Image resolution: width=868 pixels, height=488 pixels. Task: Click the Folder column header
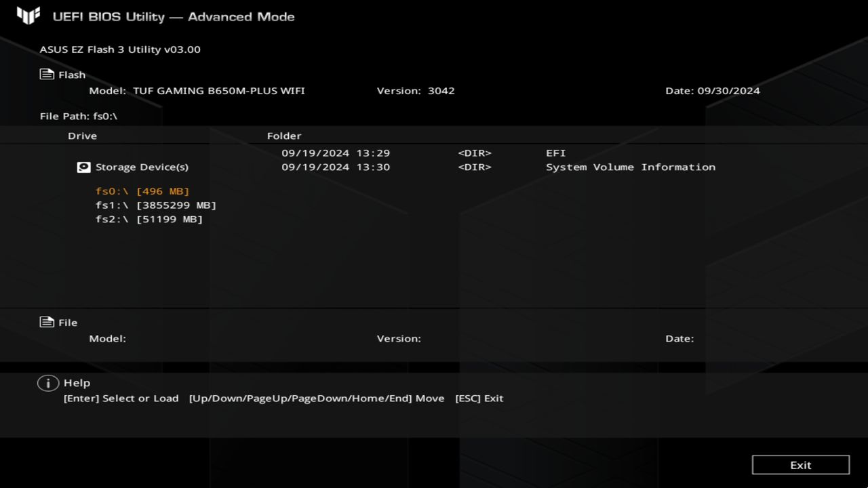tap(284, 136)
